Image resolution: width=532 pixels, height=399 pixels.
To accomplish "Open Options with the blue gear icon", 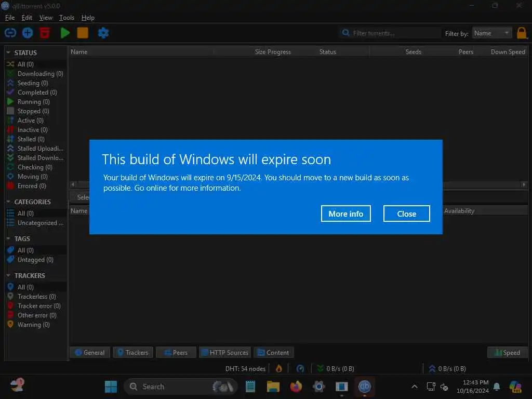I will click(x=103, y=33).
